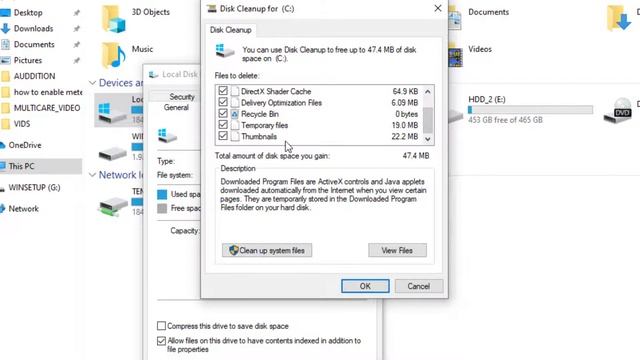Click the Downloads folder icon at top right

[x=619, y=18]
